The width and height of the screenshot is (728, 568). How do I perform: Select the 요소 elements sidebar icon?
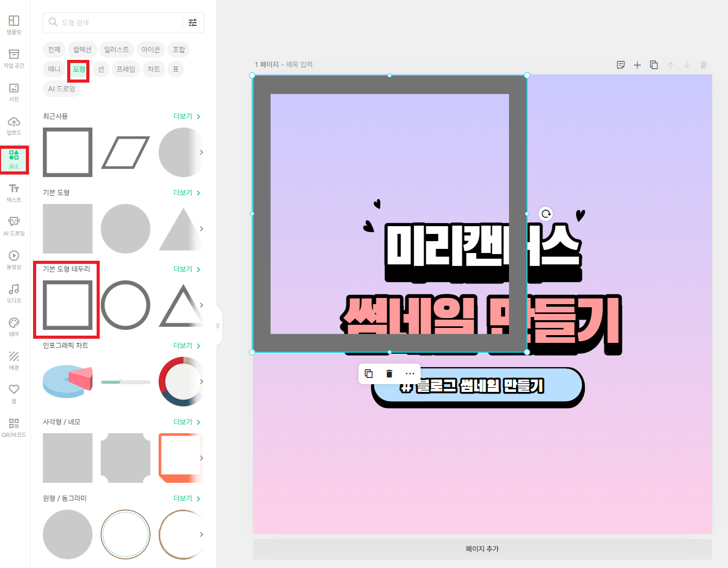tap(14, 160)
